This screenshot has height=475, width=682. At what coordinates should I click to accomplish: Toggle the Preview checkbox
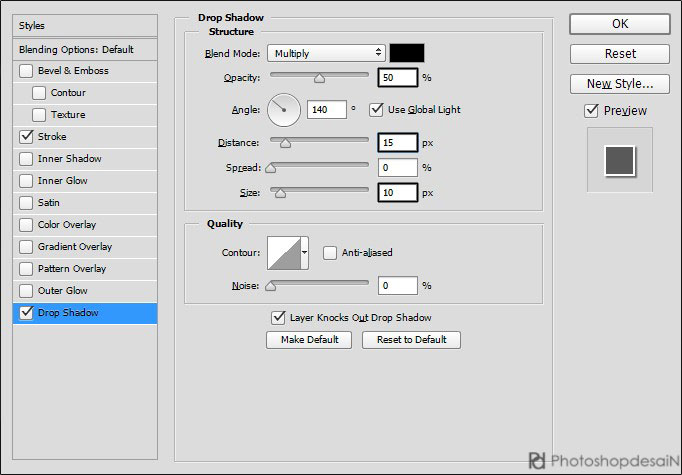tap(591, 111)
